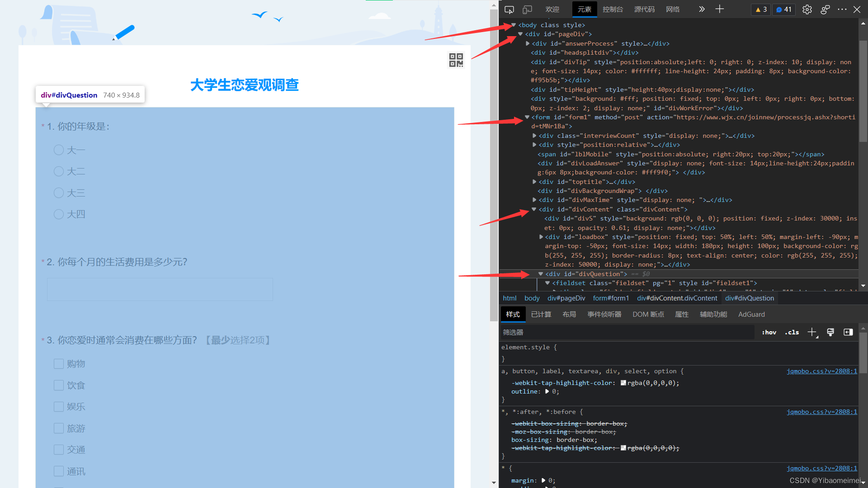Image resolution: width=868 pixels, height=488 pixels.
Task: Collapse the divQuestion node triangle
Action: (541, 274)
